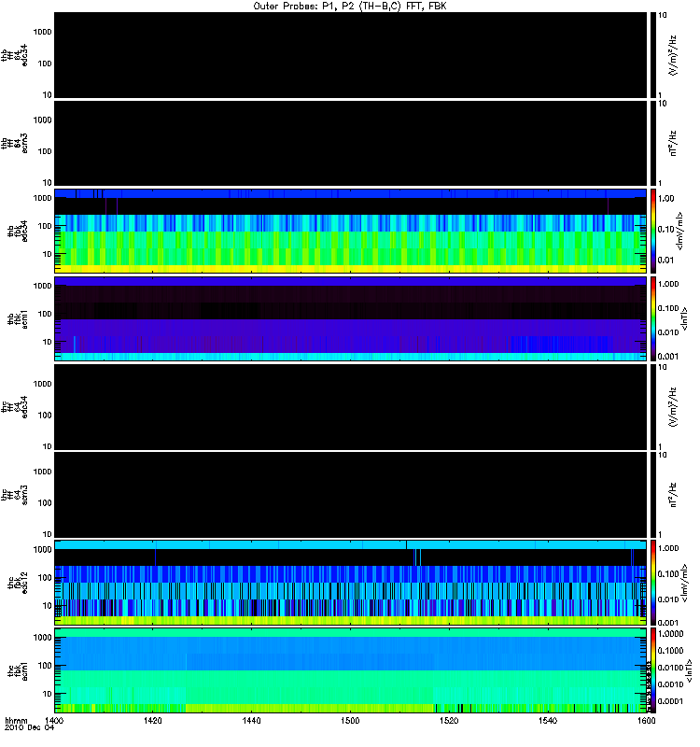Click the 'hhmm' axis units label
700x747 pixels.
[16, 720]
